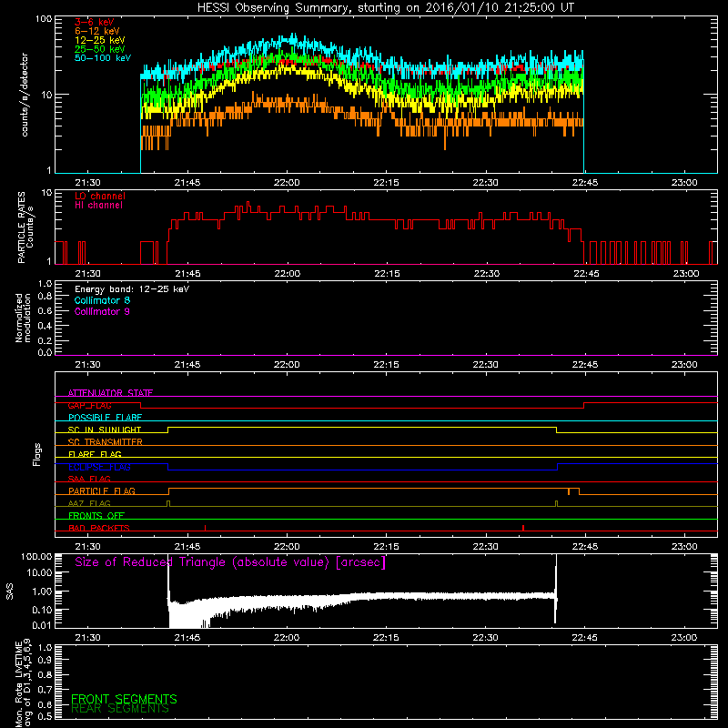This screenshot has width=728, height=728.
Task: Click the FRONTS_OFF flag label
Action: click(96, 516)
